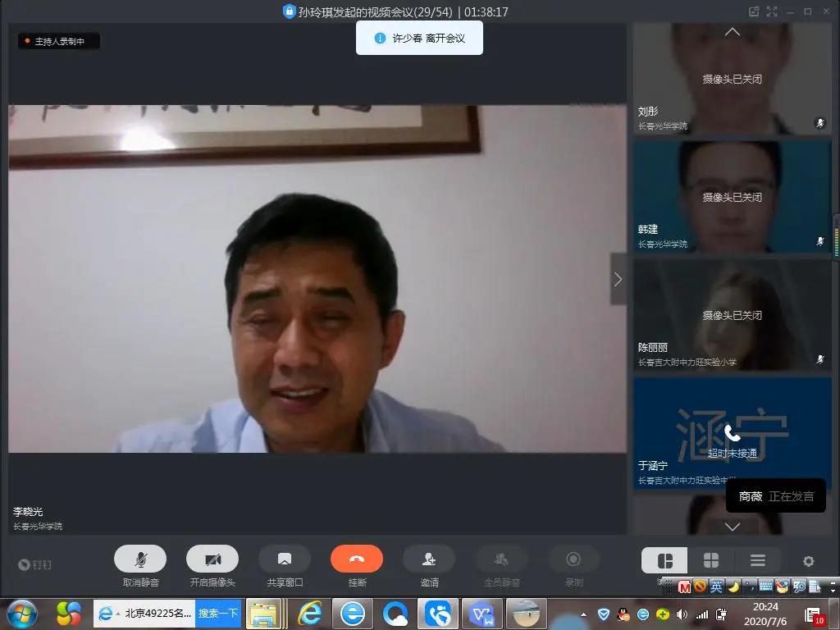840x630 pixels.
Task: Collapse the participant sidebar with right arrow
Action: (618, 280)
